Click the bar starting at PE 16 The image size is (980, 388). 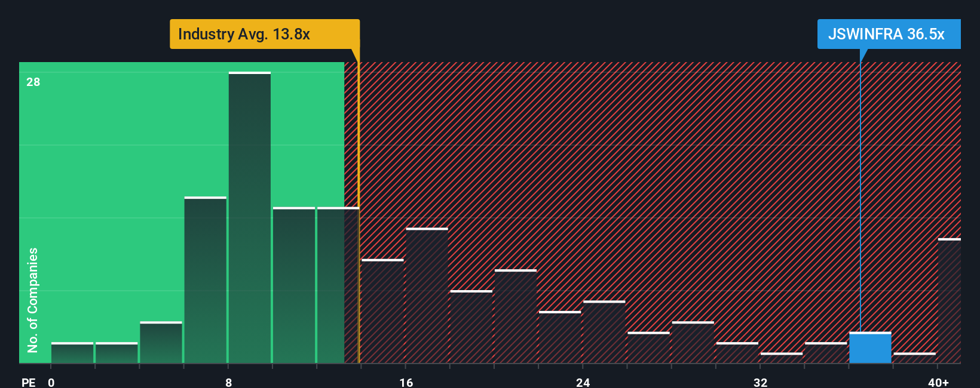[x=427, y=295]
